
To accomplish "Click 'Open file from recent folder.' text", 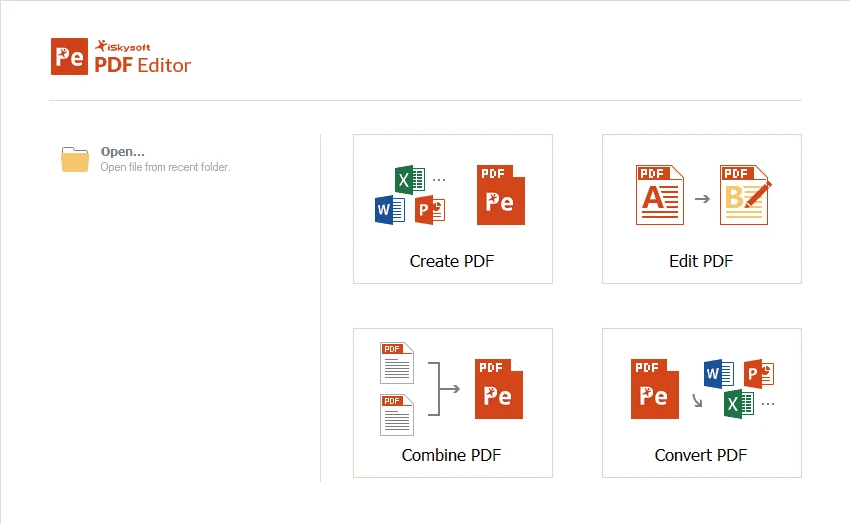I will 165,167.
